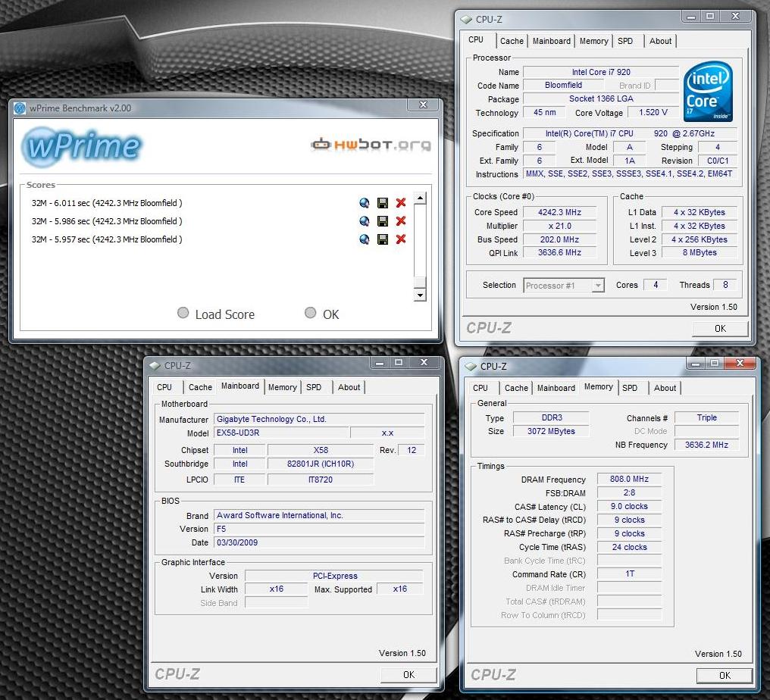
Task: Click the Core Voltage 1.520 V value
Action: [653, 112]
